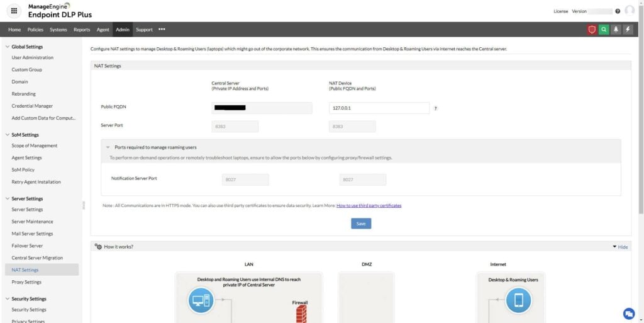Open the chat support bubble icon
The image size is (644, 323).
(x=629, y=314)
